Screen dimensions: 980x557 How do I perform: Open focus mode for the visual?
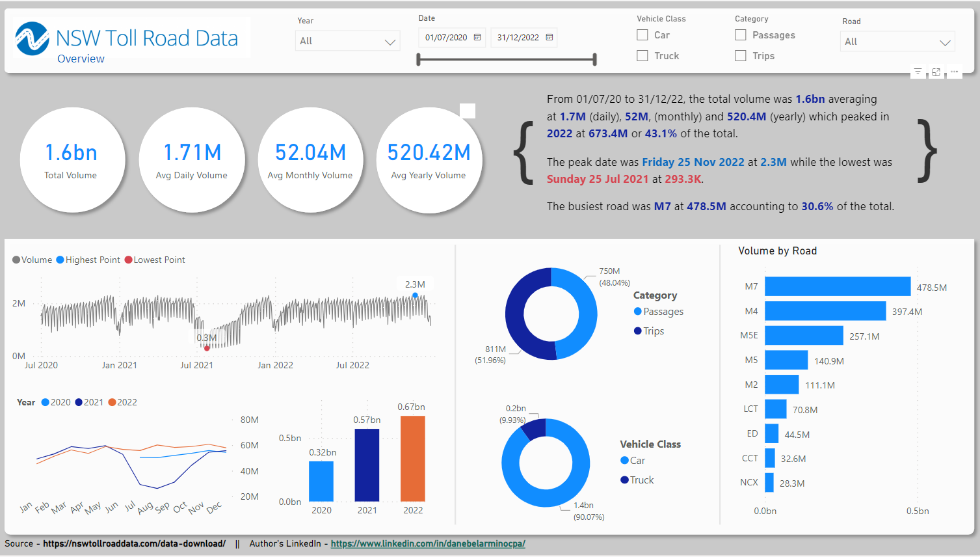(936, 72)
